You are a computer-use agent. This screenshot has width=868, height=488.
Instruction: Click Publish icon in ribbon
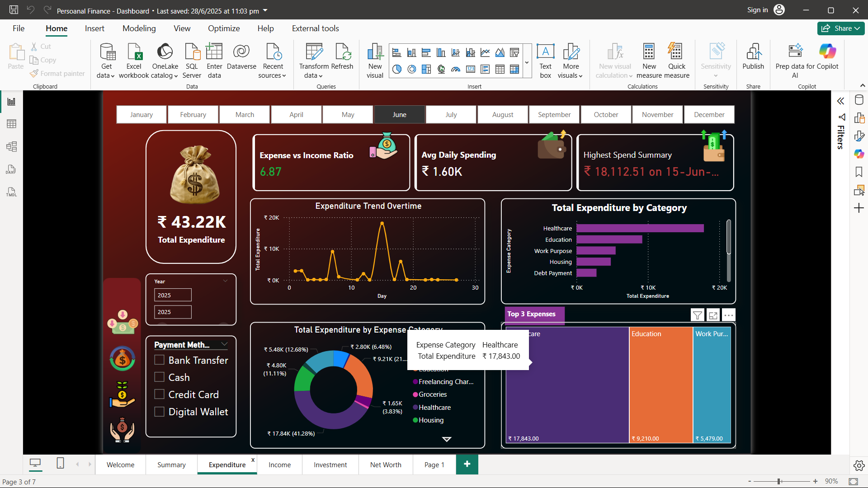click(x=753, y=56)
